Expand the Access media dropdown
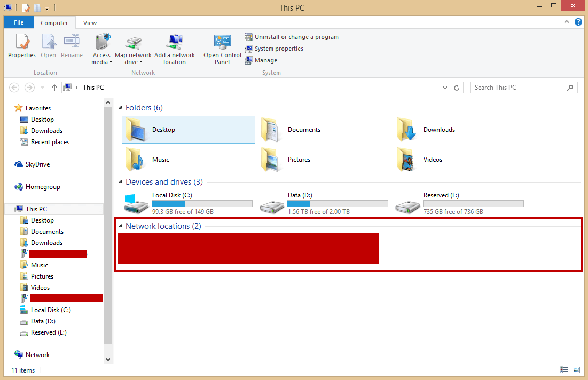 101,62
